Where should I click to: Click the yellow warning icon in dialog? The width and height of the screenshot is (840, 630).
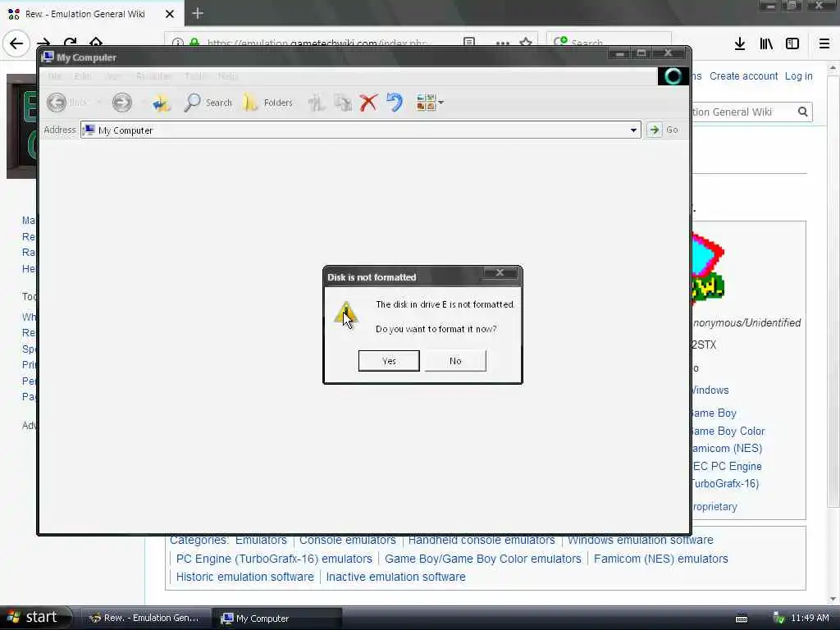click(345, 314)
